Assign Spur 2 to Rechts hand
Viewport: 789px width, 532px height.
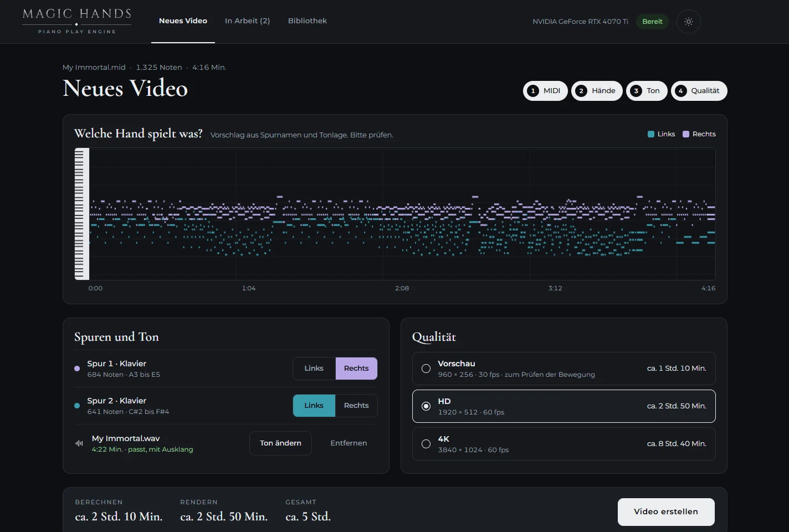coord(356,406)
